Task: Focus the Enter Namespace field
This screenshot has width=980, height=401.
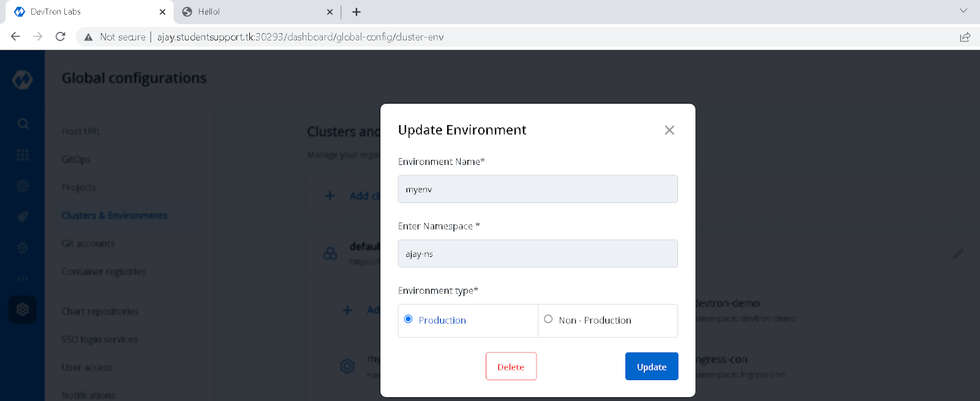Action: [538, 253]
